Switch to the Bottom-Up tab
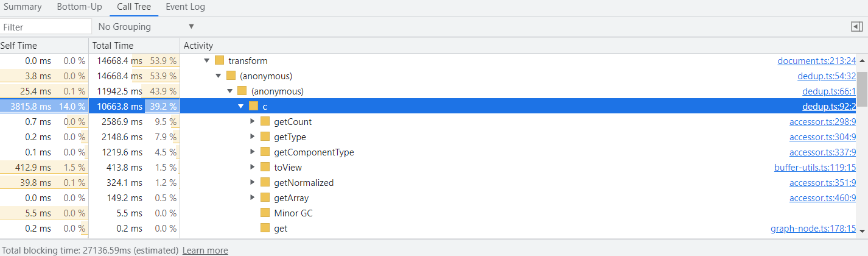 tap(79, 7)
